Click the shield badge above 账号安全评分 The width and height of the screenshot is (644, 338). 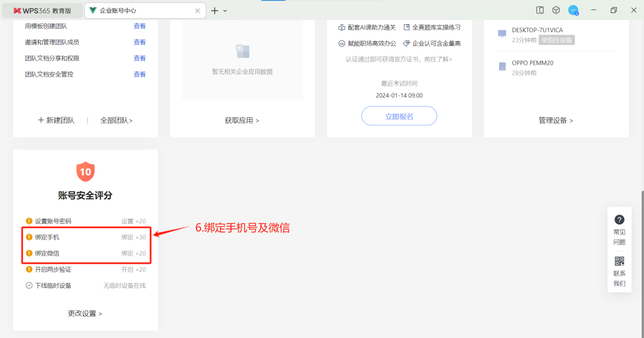(x=85, y=172)
